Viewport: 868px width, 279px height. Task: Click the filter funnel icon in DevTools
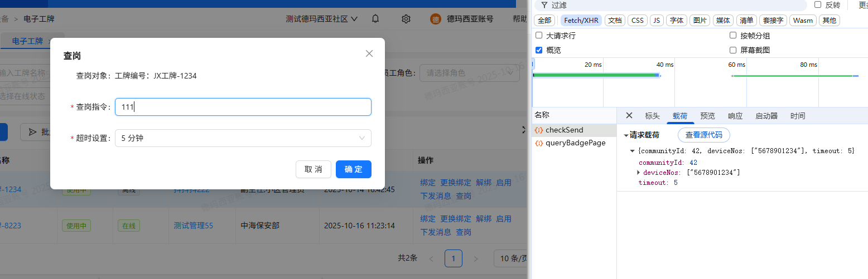pos(544,5)
